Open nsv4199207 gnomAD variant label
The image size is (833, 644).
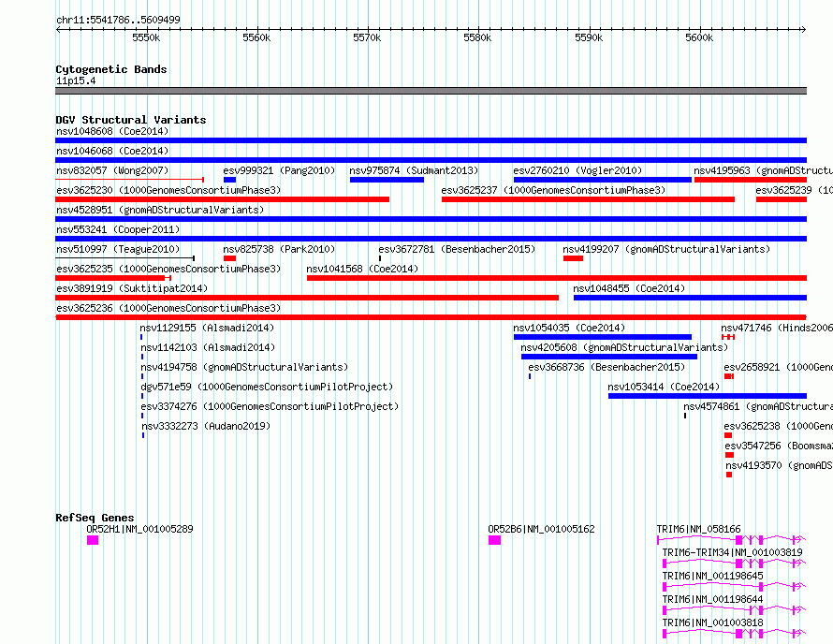(666, 249)
